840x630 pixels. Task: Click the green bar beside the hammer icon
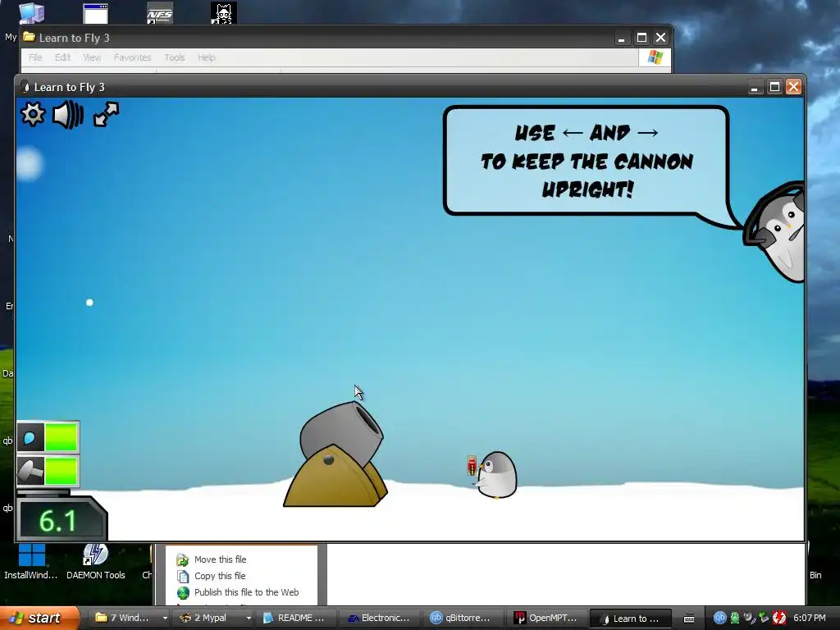tap(61, 471)
